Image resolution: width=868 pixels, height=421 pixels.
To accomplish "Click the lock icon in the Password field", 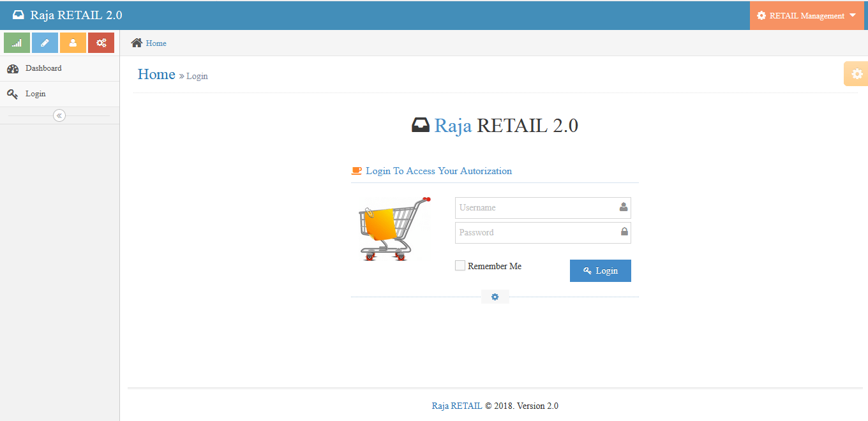I will tap(624, 232).
